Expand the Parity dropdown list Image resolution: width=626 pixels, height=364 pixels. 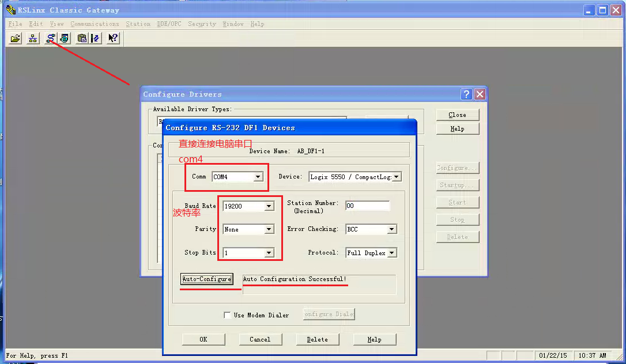pyautogui.click(x=268, y=229)
